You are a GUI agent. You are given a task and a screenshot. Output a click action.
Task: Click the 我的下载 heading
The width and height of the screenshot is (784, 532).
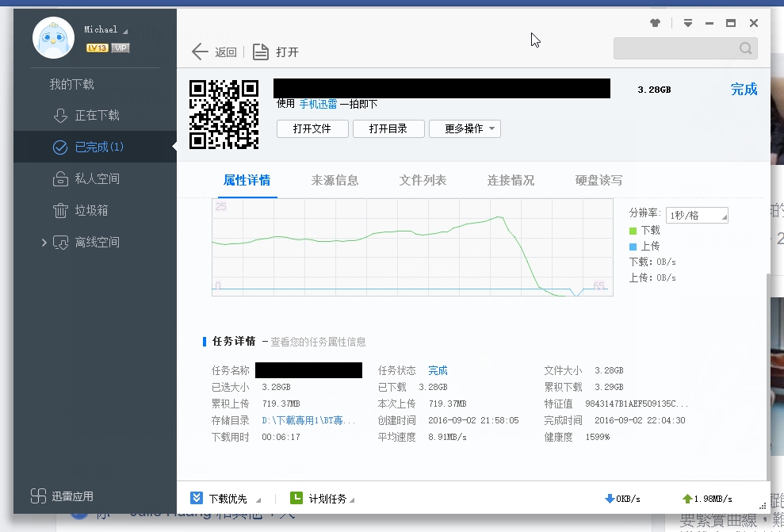coord(71,85)
